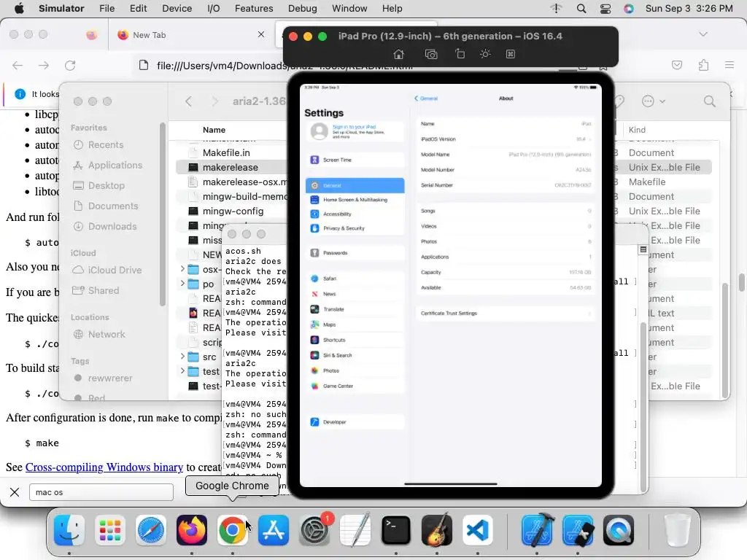Open Certificate Trust Settings row
Screen dimensions: 747x560
click(x=506, y=314)
